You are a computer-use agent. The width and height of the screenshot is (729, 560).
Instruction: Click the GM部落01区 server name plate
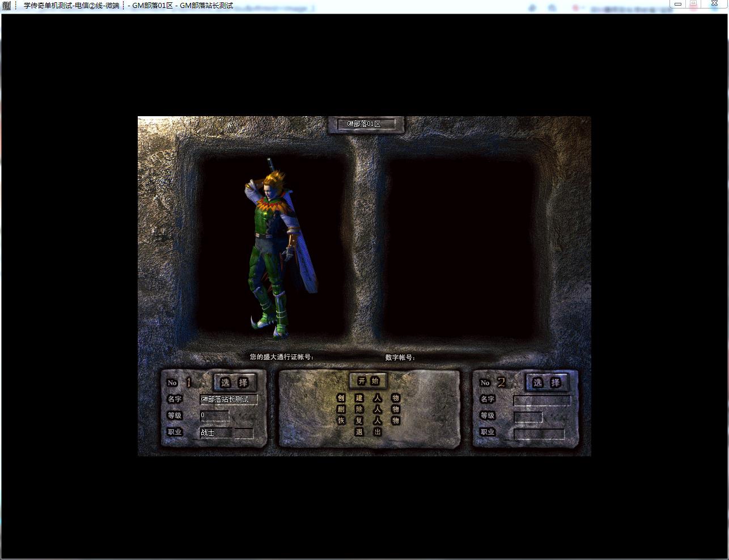(x=366, y=124)
